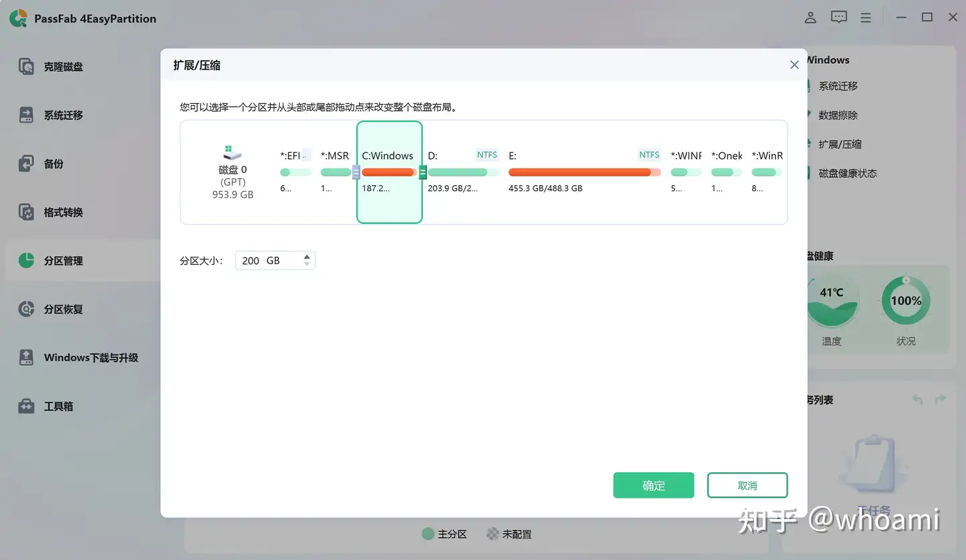Select the *:Onek partition
Screen dimensions: 966x560
click(727, 172)
